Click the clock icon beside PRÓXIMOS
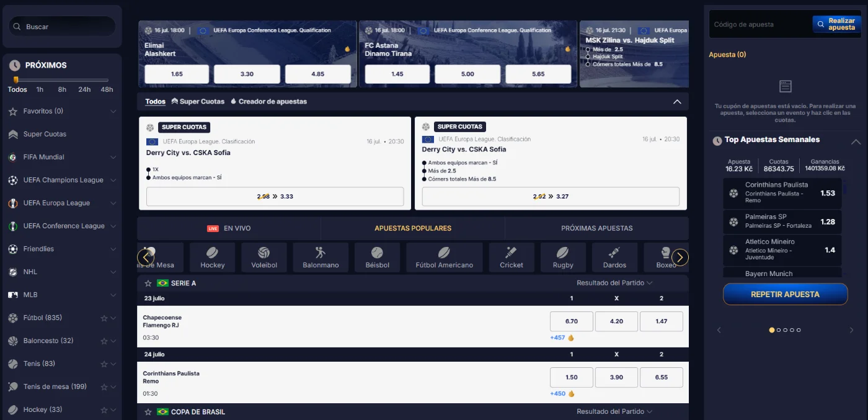The width and height of the screenshot is (868, 420). click(14, 65)
